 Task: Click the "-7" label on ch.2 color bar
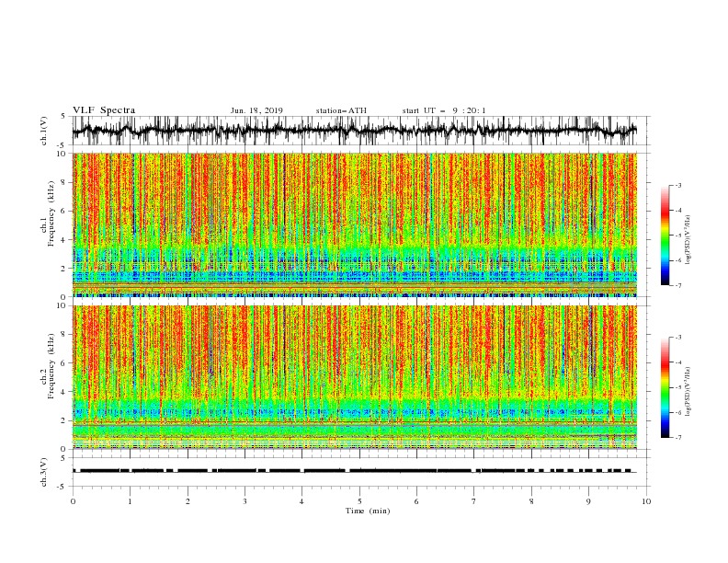point(677,438)
